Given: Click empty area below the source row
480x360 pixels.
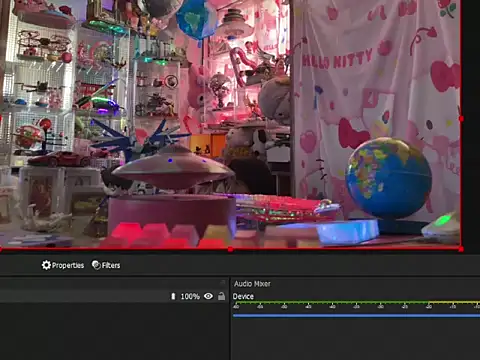Looking at the screenshot, I should coord(114,330).
